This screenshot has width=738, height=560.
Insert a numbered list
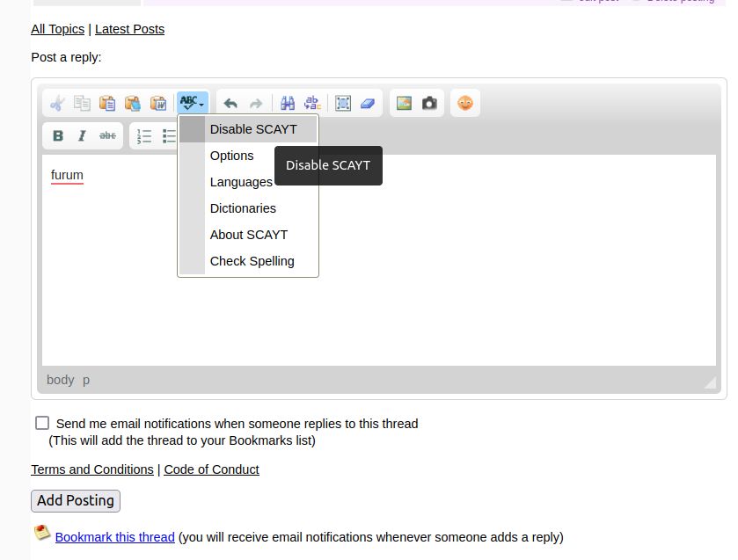click(x=144, y=136)
